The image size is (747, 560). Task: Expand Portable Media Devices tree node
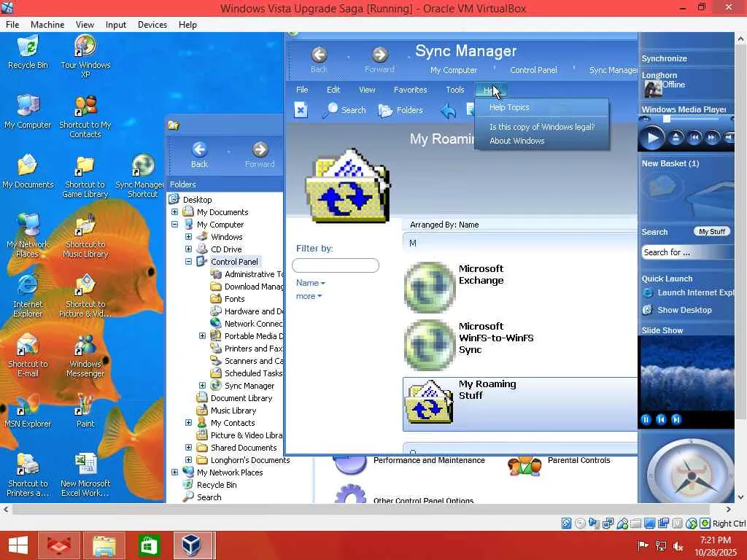(203, 335)
